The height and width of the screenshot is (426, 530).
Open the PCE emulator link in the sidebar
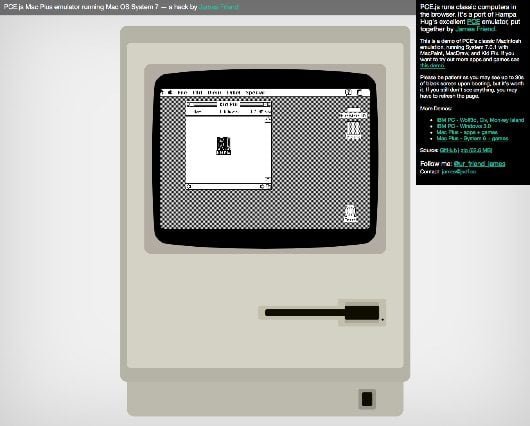(473, 22)
